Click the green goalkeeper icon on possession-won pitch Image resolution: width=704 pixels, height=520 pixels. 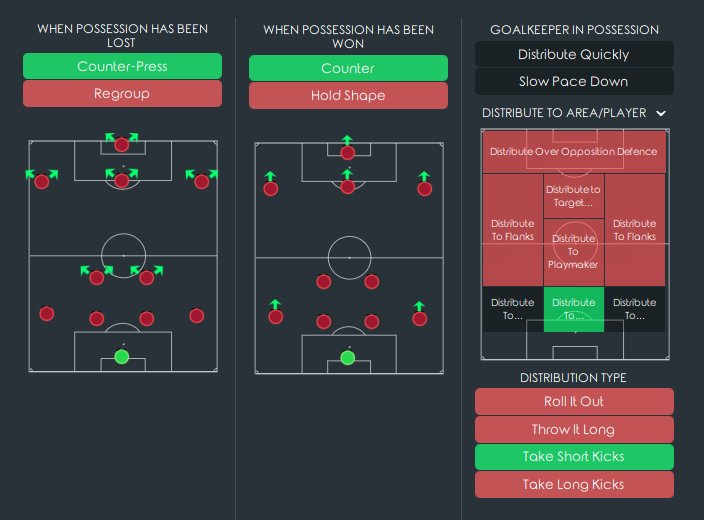tap(348, 358)
